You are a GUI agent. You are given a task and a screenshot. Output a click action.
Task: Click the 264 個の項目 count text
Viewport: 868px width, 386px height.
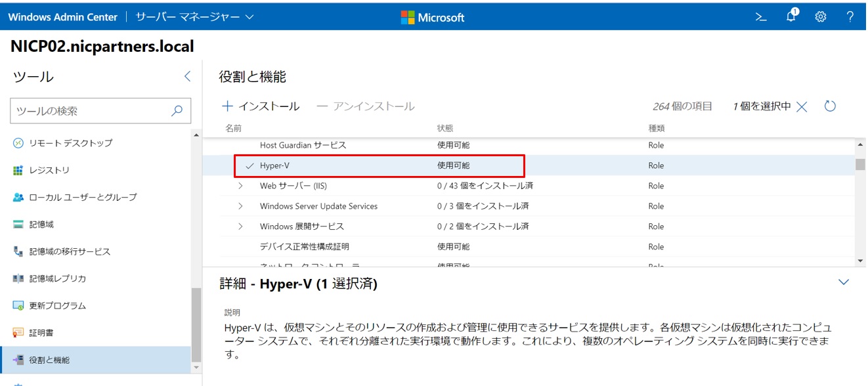[682, 106]
